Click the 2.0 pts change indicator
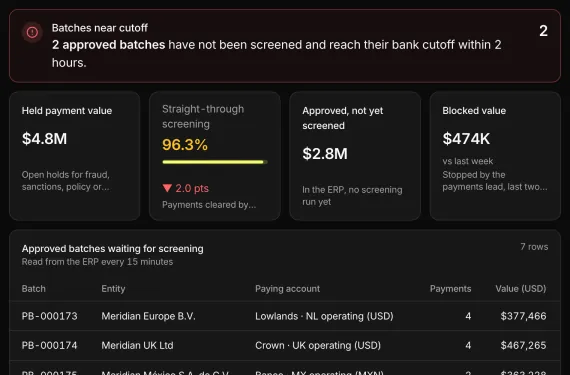570x375 pixels. (x=192, y=188)
